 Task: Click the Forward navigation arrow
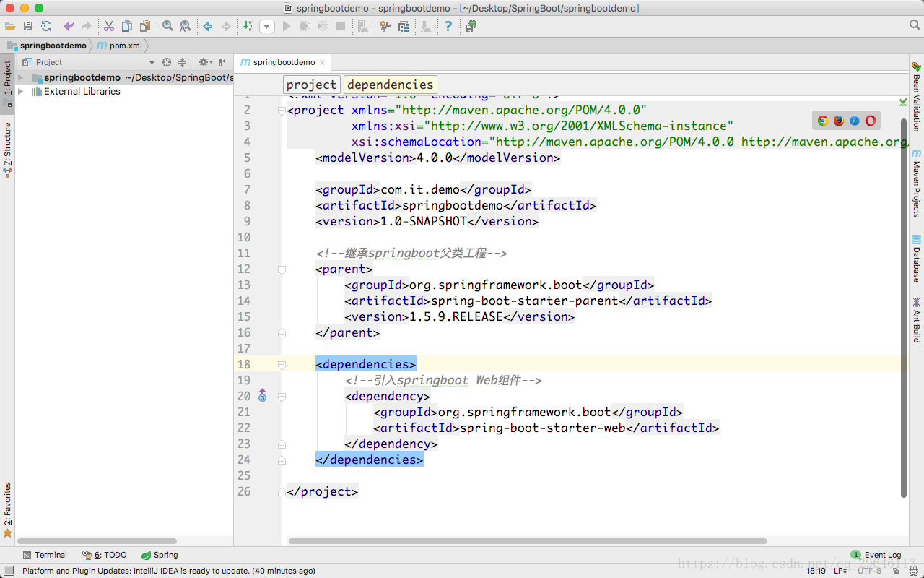(226, 26)
